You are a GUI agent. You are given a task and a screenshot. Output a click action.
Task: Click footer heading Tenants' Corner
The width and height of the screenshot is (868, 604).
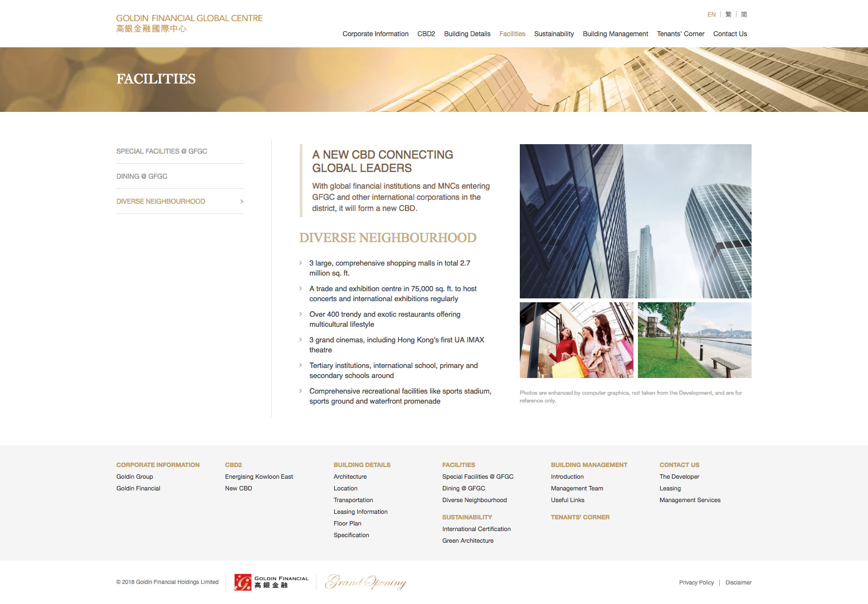point(580,517)
